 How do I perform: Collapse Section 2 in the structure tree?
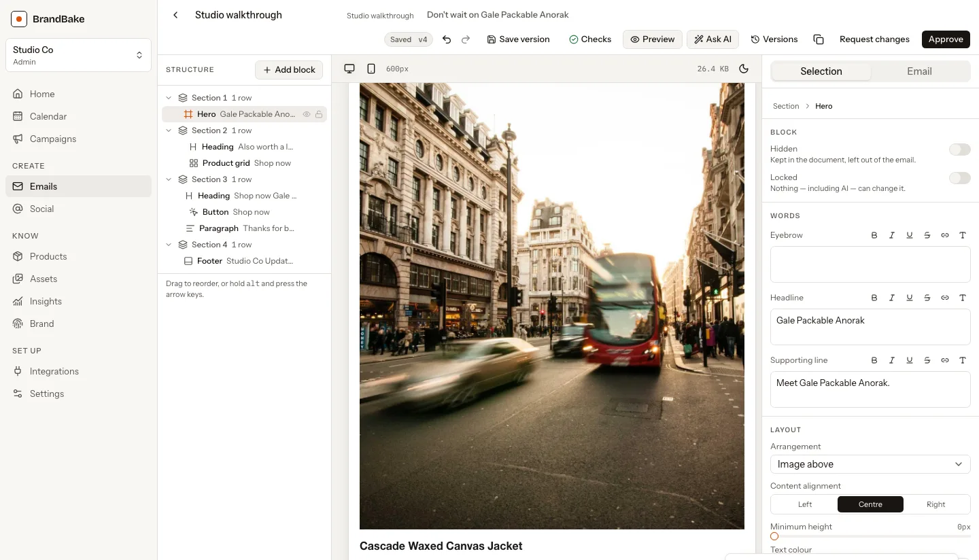[x=169, y=130]
